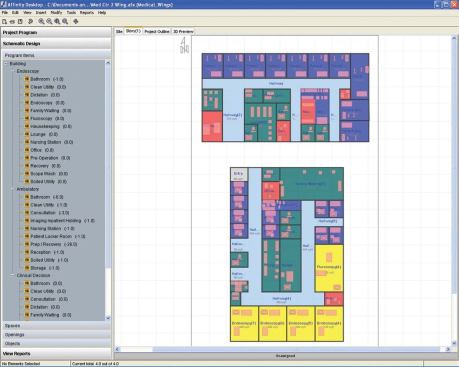This screenshot has width=459, height=367.
Task: Click the Lounge item icon
Action: (x=27, y=134)
